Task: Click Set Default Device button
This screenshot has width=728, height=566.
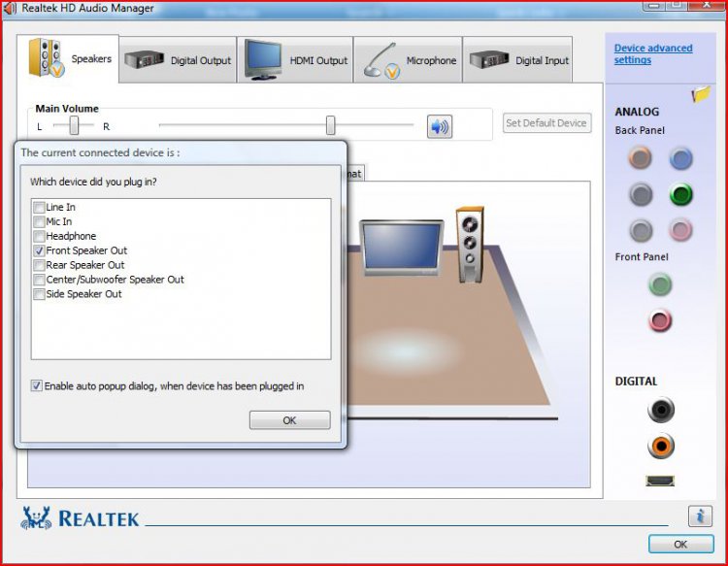Action: pos(546,123)
